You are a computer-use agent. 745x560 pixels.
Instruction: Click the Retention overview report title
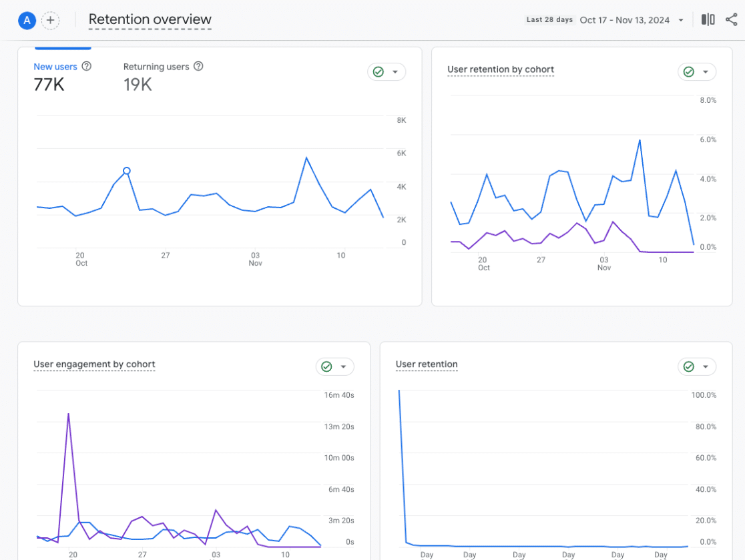point(150,21)
